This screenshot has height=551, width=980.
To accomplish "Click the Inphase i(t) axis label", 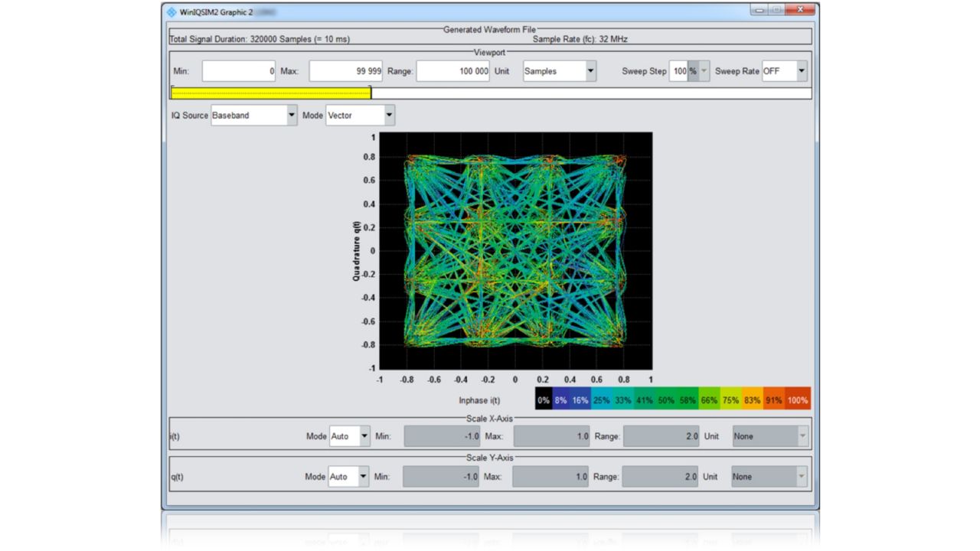I will (479, 400).
